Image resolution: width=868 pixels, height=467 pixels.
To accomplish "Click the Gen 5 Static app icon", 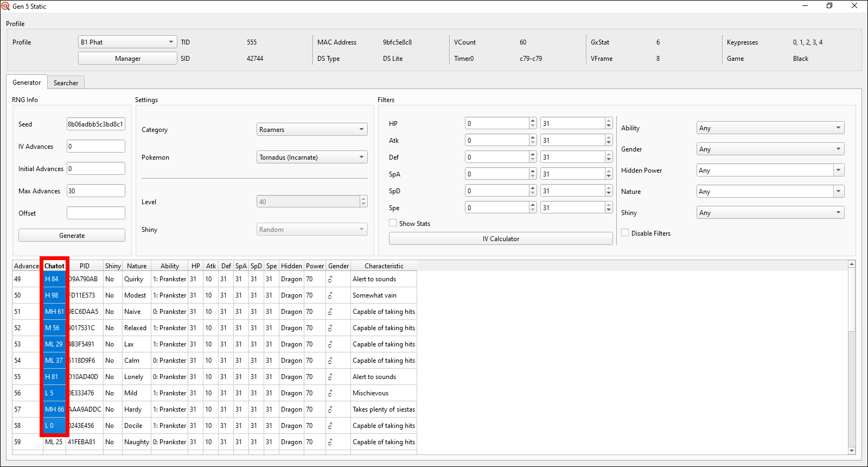I will (x=5, y=6).
